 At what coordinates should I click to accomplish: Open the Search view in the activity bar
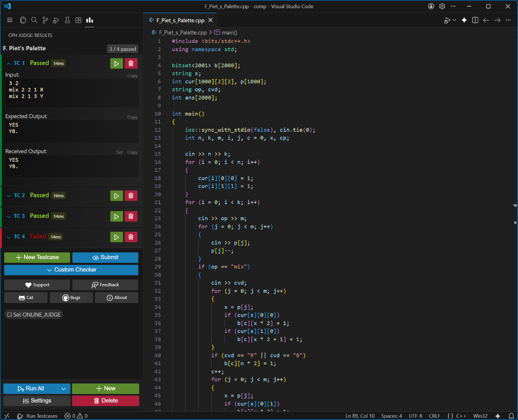coord(34,20)
